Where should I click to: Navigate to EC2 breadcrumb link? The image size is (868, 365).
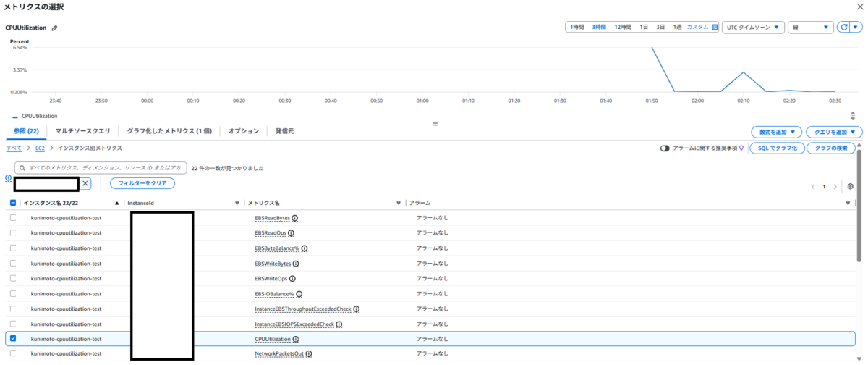click(41, 148)
